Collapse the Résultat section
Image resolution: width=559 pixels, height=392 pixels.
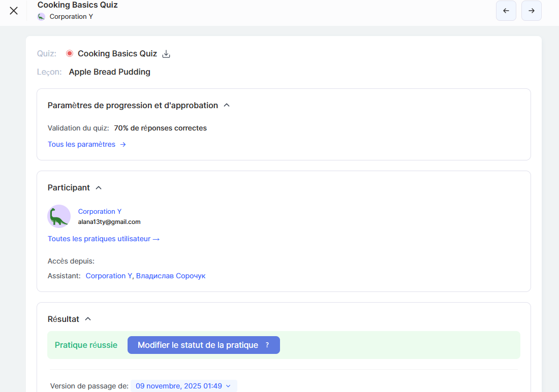(88, 319)
